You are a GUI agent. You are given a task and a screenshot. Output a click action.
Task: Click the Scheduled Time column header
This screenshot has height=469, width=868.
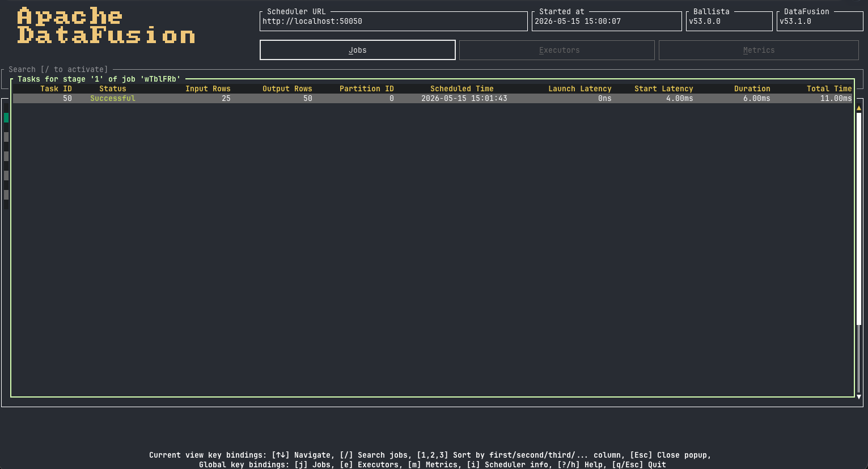pyautogui.click(x=462, y=88)
